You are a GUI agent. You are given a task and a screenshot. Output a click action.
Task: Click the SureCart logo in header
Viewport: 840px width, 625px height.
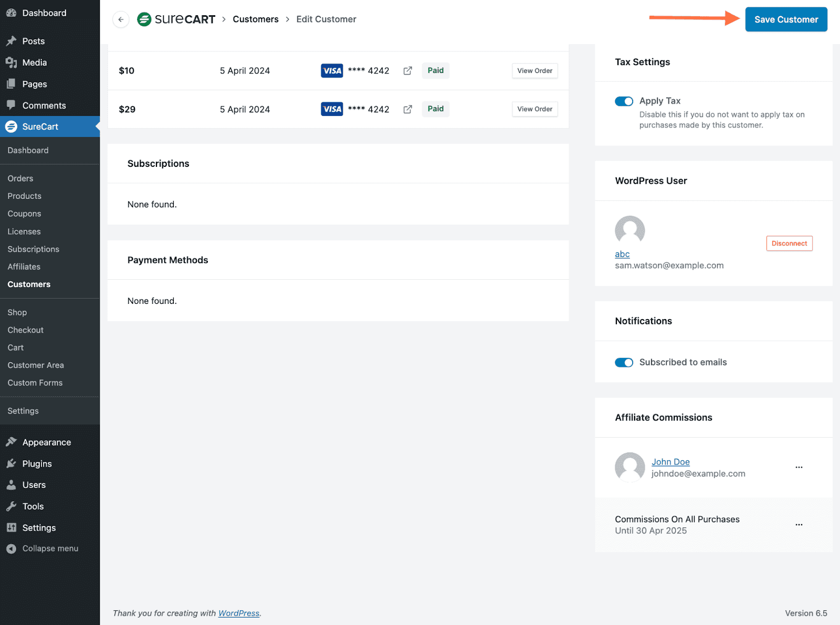point(176,19)
